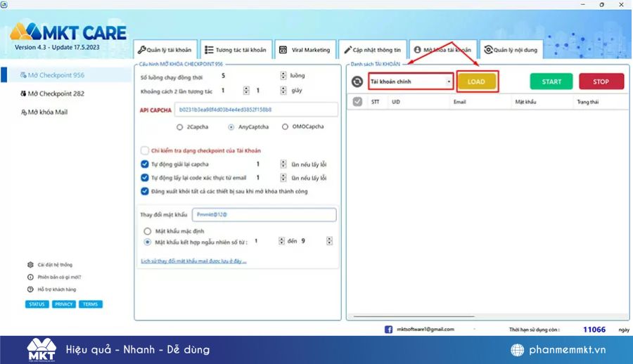
Task: Click the globe icon beside phanmemmkt.vn
Action: 517,350
